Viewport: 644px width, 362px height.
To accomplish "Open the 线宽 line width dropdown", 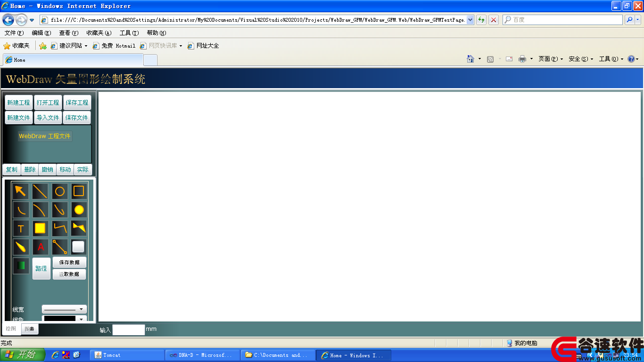I will [64, 309].
